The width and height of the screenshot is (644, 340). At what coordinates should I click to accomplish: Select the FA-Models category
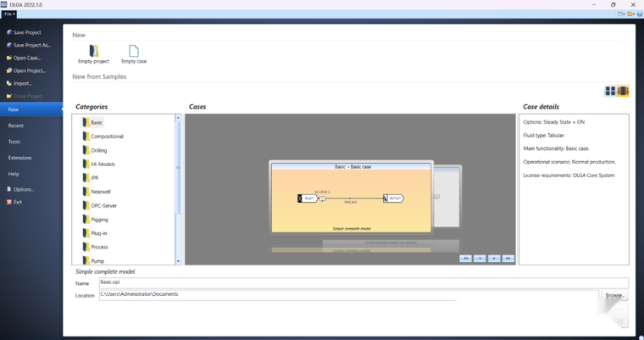click(x=98, y=164)
